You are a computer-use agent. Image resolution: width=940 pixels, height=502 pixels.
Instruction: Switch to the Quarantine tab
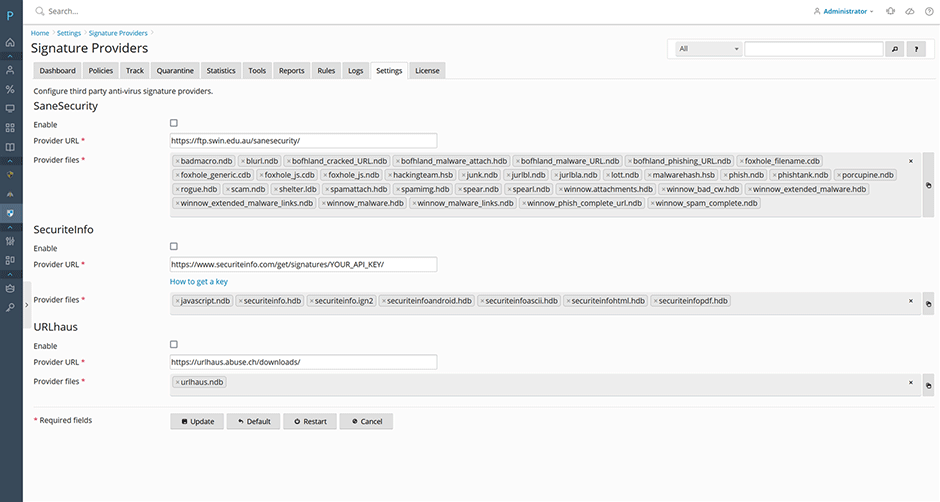point(175,71)
